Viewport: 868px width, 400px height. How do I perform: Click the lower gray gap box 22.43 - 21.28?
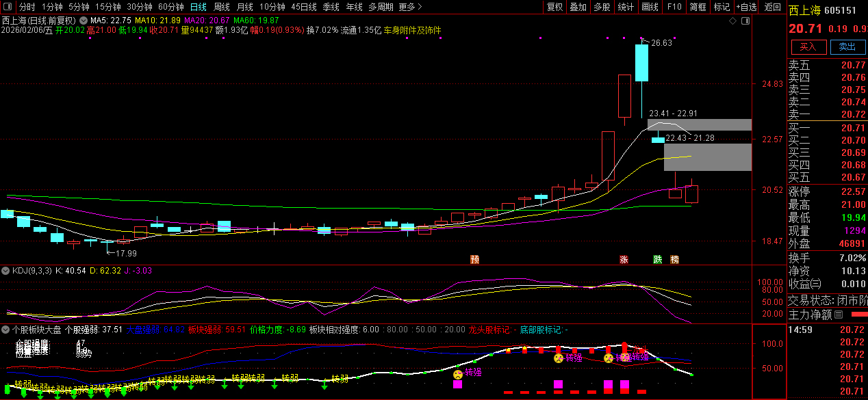coord(708,157)
